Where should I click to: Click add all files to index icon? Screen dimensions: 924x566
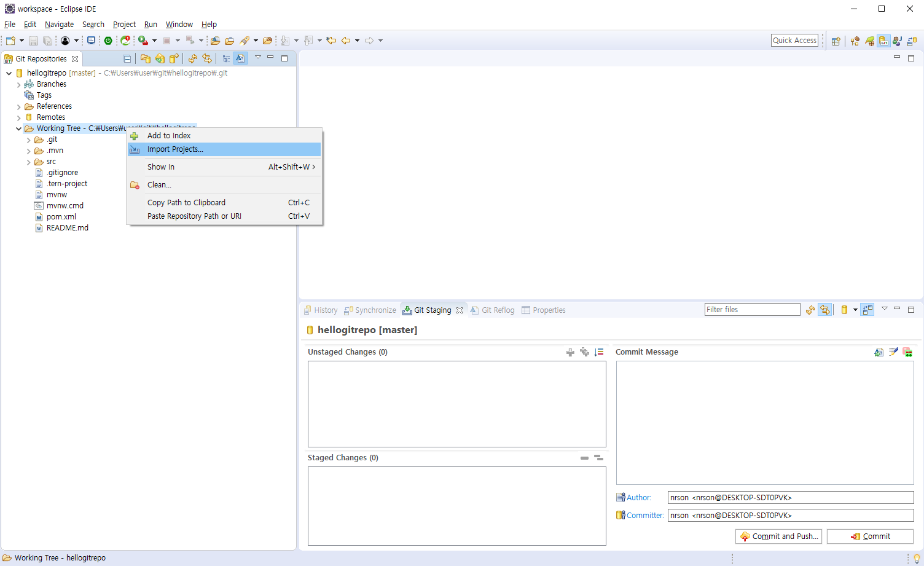click(x=584, y=352)
